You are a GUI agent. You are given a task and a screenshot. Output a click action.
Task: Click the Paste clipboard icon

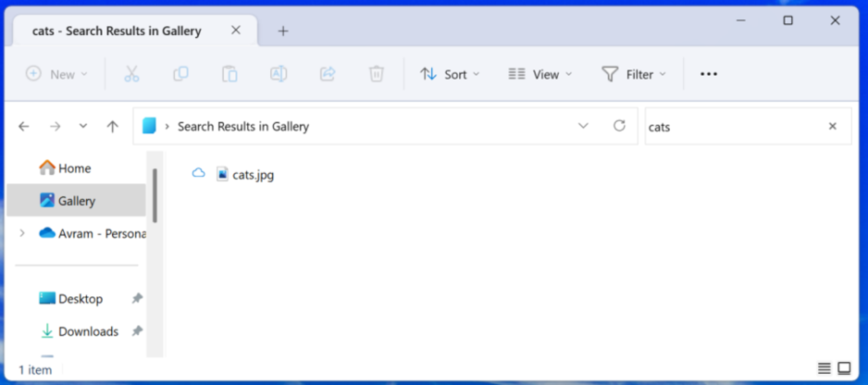[230, 74]
